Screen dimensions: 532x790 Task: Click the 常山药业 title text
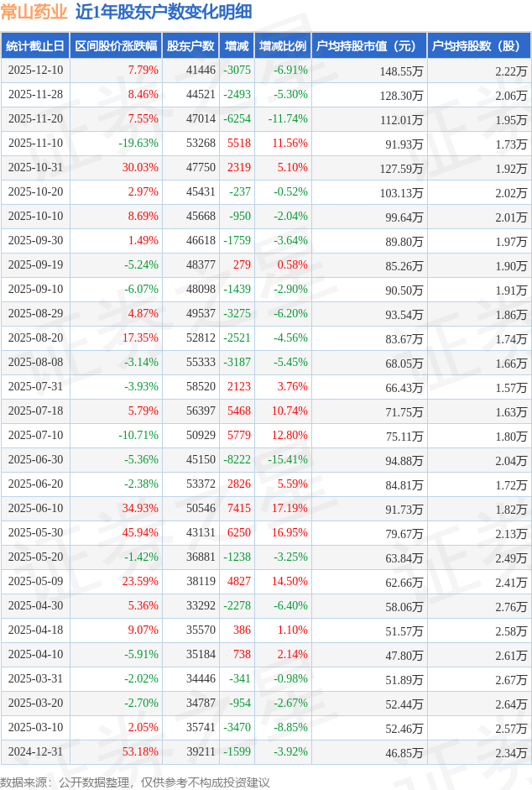coord(34,12)
